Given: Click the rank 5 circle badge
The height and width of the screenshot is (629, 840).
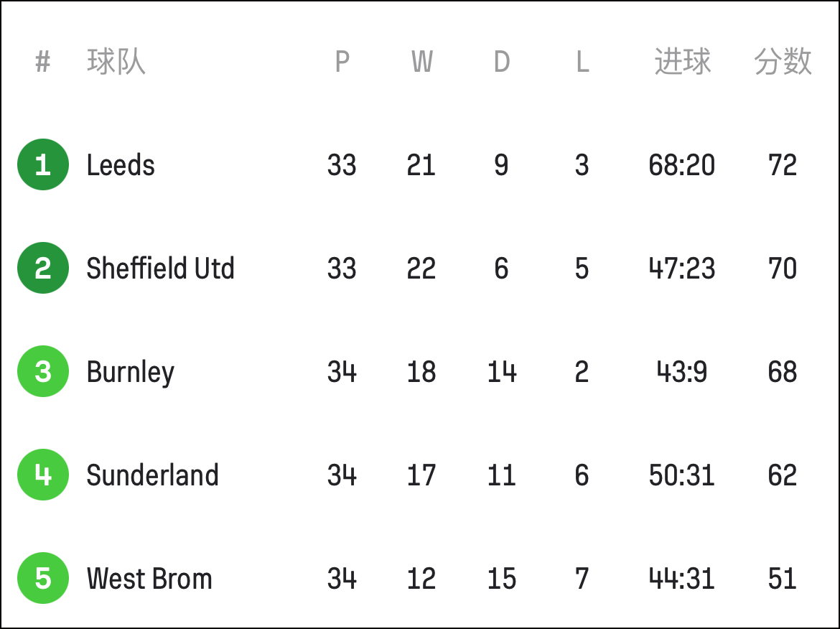Looking at the screenshot, I should (43, 578).
